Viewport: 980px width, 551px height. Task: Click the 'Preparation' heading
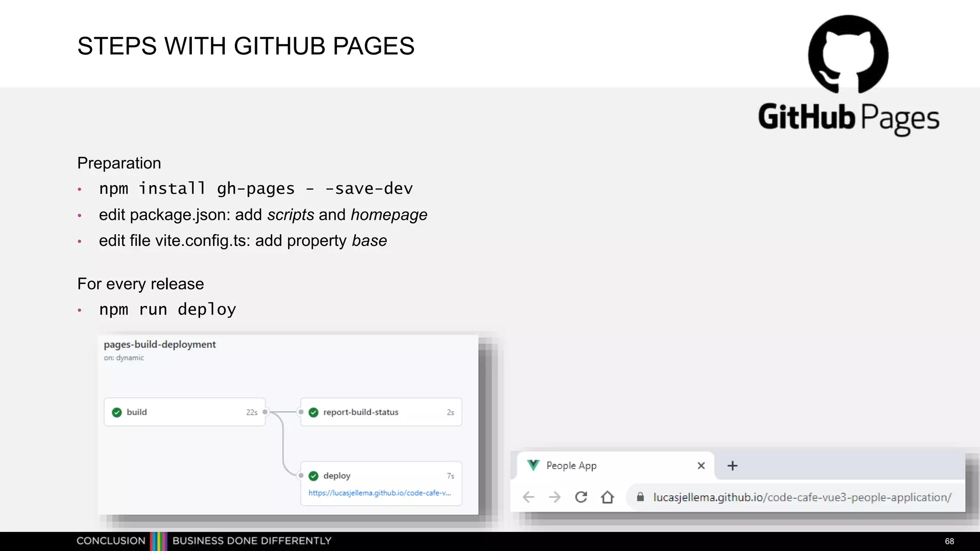pyautogui.click(x=119, y=163)
